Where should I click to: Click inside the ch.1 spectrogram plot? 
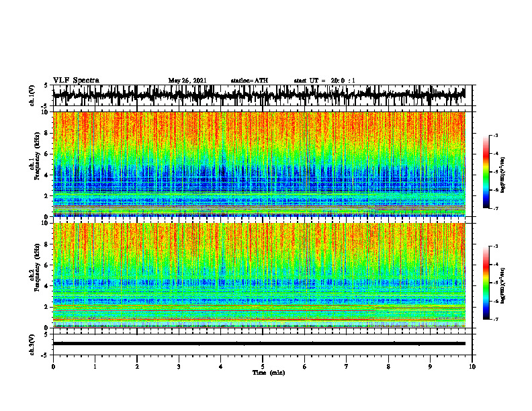(259, 164)
